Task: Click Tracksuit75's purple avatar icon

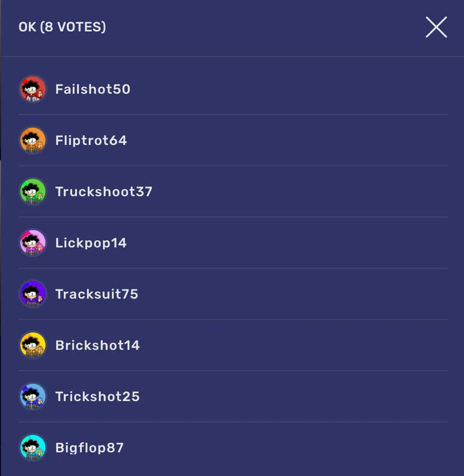Action: coord(33,294)
